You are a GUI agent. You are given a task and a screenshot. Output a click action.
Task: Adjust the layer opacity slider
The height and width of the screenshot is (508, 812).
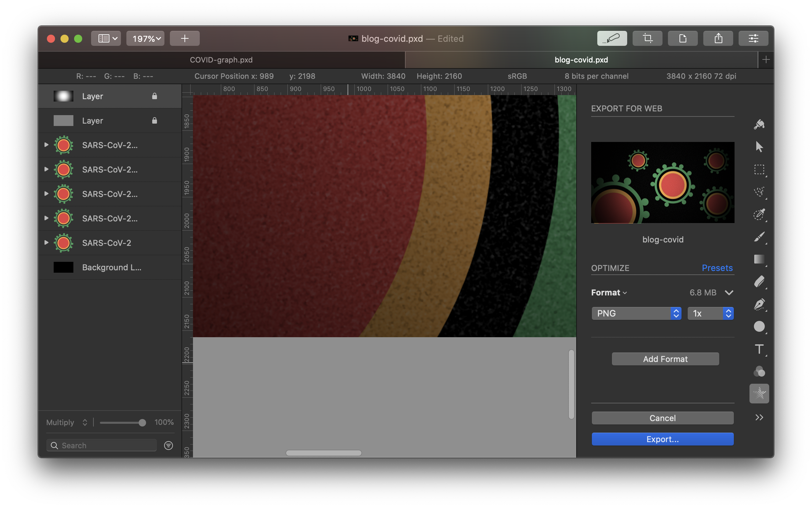[123, 422]
